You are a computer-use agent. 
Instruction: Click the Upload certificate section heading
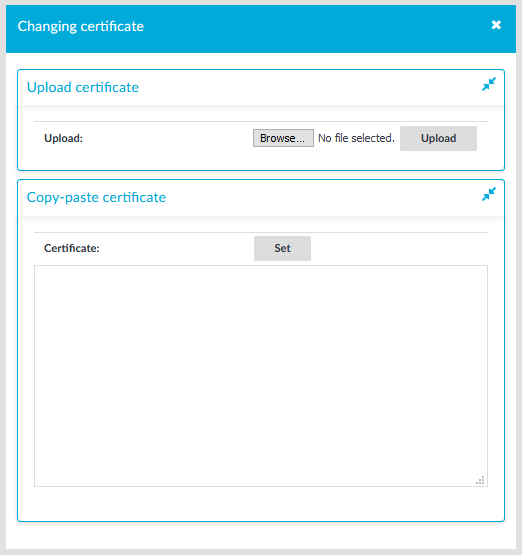pos(83,87)
